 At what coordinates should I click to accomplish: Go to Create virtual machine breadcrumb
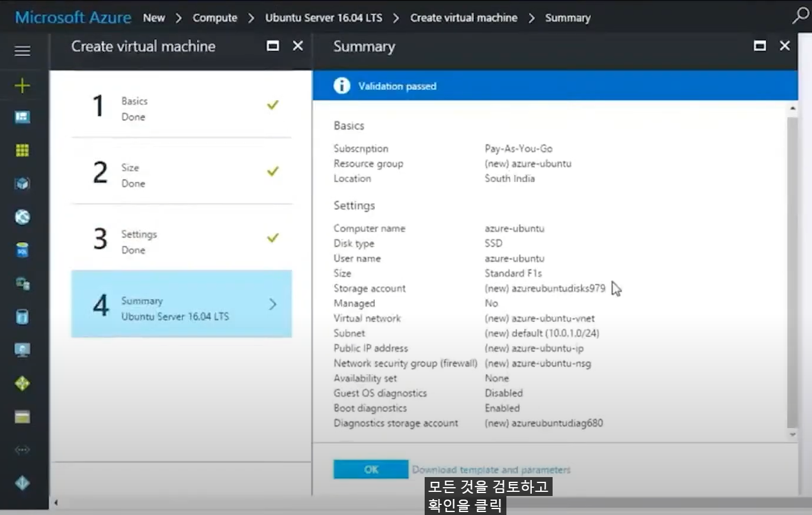pyautogui.click(x=464, y=18)
